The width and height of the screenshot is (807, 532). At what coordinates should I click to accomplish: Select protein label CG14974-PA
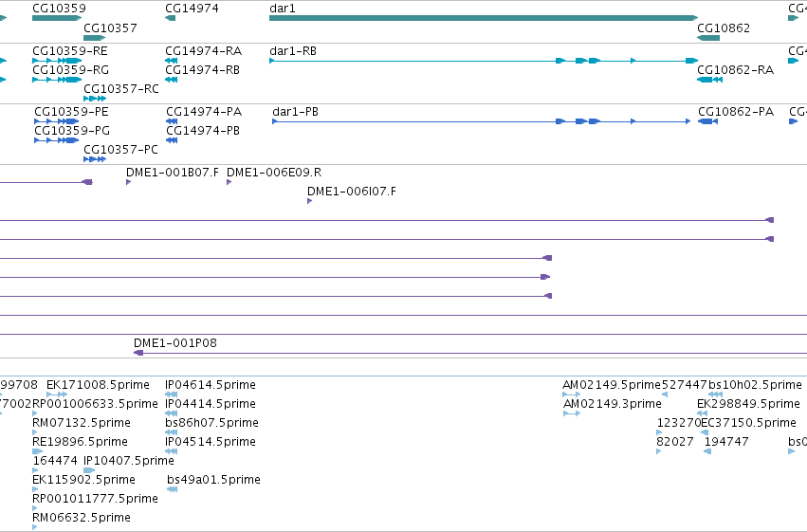(204, 112)
